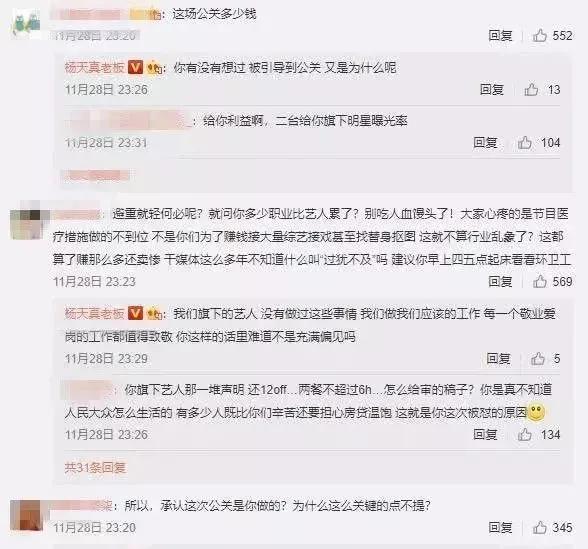Open avatar of the 所以，承认 commenter
This screenshot has width=588, height=549.
[x=26, y=515]
